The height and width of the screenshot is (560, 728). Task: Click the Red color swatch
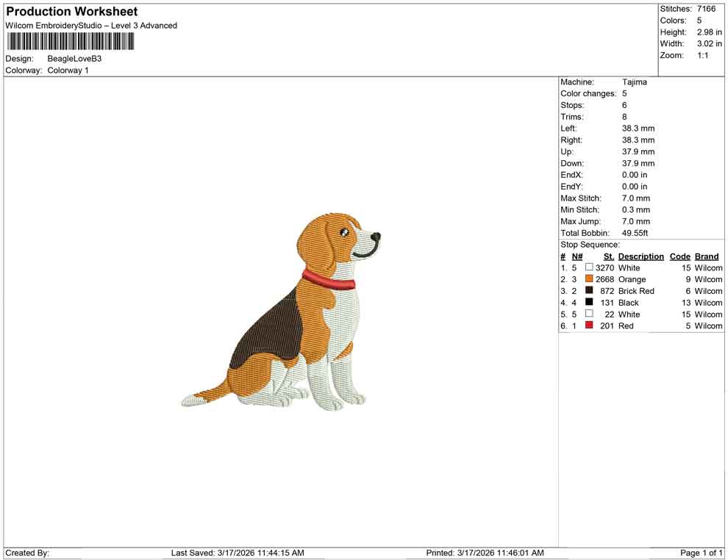[589, 326]
